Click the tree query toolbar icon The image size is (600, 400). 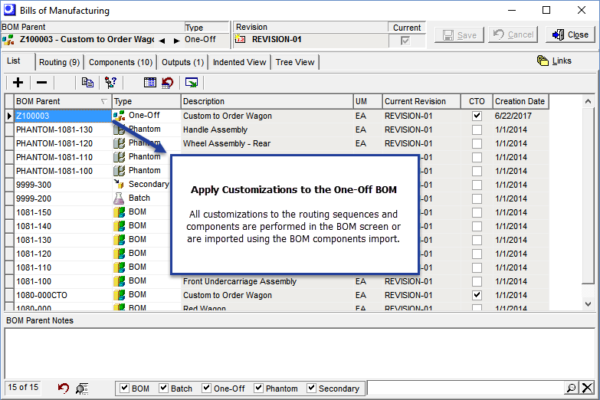[x=111, y=82]
